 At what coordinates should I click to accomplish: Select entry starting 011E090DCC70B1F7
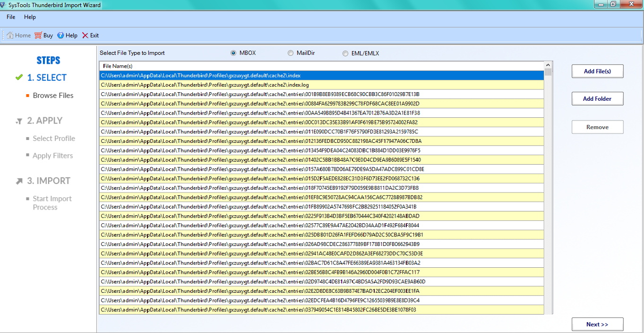[321, 131]
